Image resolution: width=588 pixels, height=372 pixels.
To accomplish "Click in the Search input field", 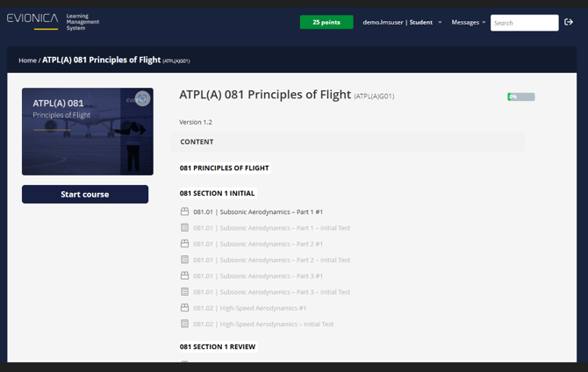I will tap(523, 23).
